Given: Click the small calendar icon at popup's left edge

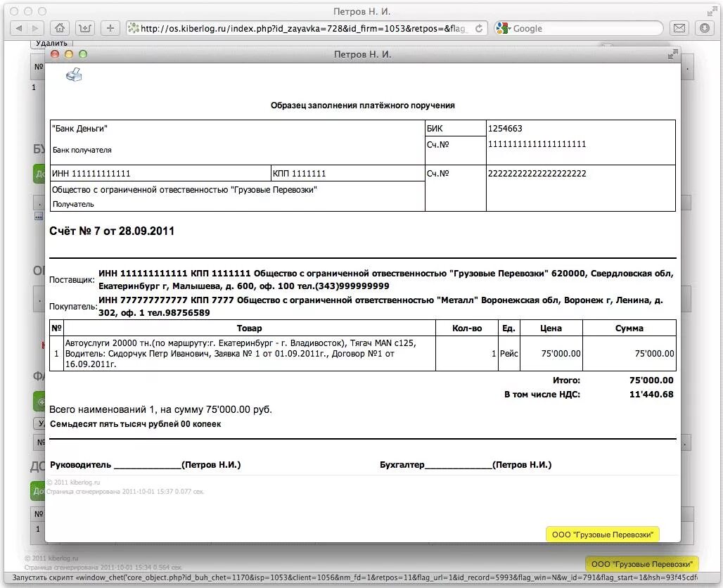Looking at the screenshot, I should (x=39, y=217).
